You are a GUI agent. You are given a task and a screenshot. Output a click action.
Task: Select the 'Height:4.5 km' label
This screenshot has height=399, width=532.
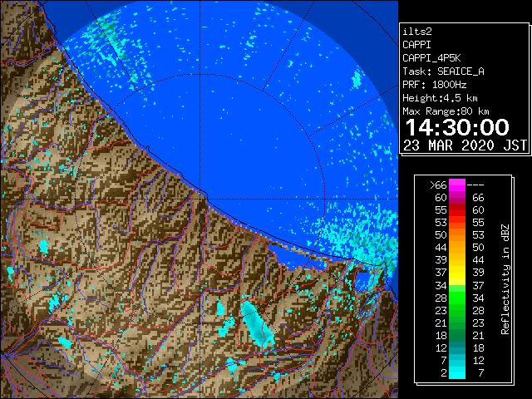coord(440,98)
